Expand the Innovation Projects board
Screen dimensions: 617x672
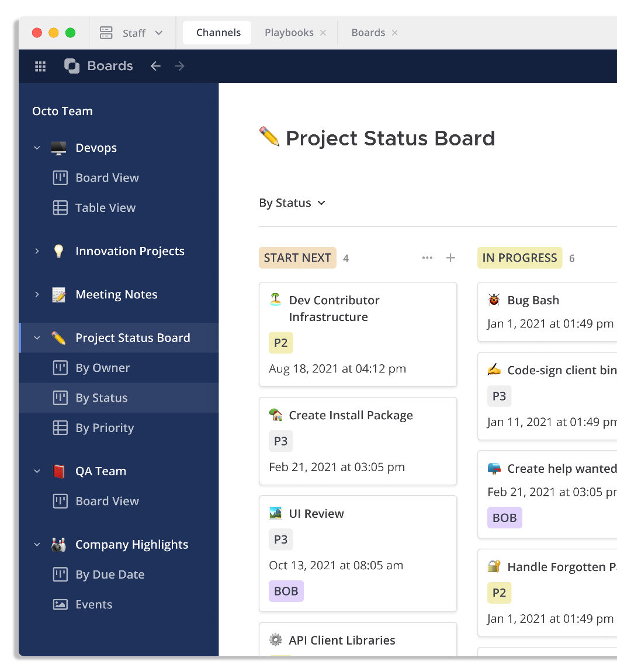tap(37, 251)
